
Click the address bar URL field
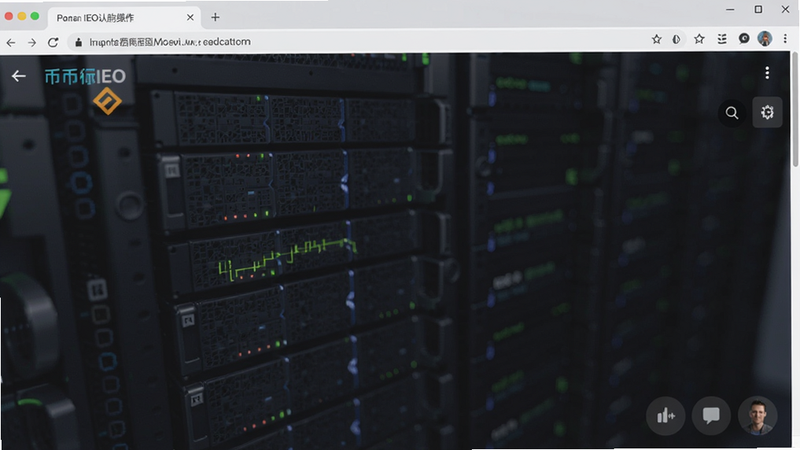(x=357, y=42)
